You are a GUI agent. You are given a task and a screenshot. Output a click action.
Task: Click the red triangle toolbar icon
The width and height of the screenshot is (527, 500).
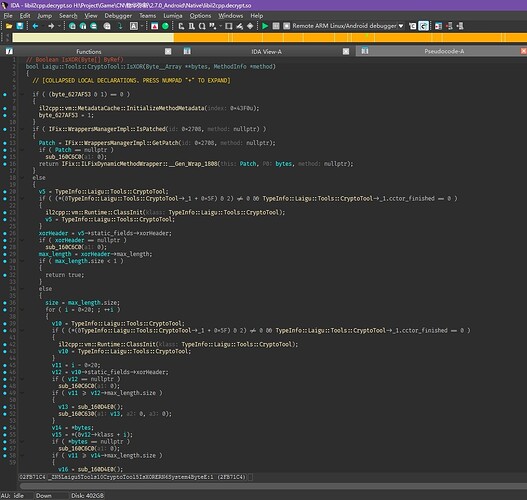[155, 26]
